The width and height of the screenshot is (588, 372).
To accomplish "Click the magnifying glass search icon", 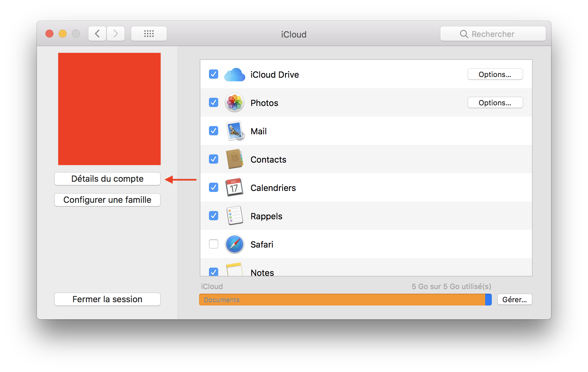I will [x=464, y=34].
